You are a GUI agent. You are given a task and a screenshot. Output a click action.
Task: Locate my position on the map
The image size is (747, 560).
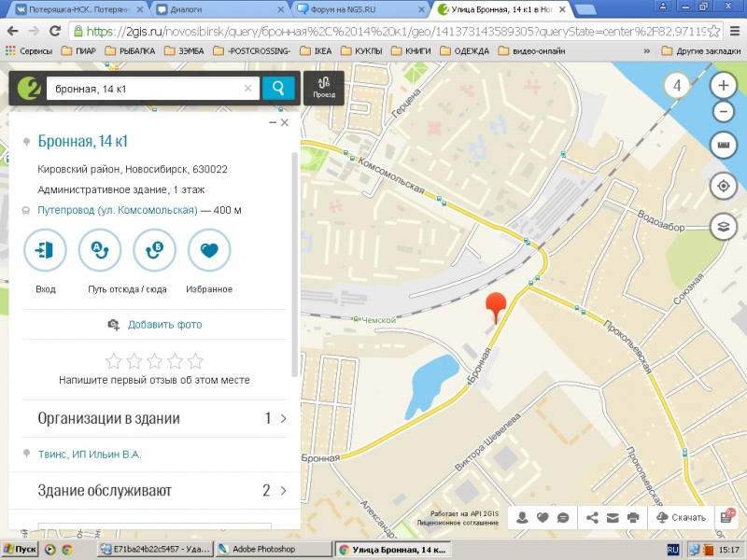click(x=723, y=186)
